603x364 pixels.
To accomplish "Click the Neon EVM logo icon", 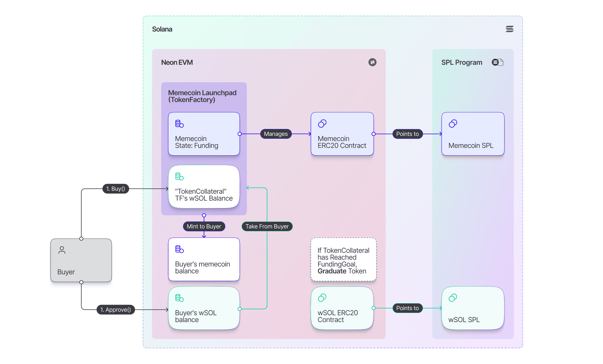I will pos(372,62).
